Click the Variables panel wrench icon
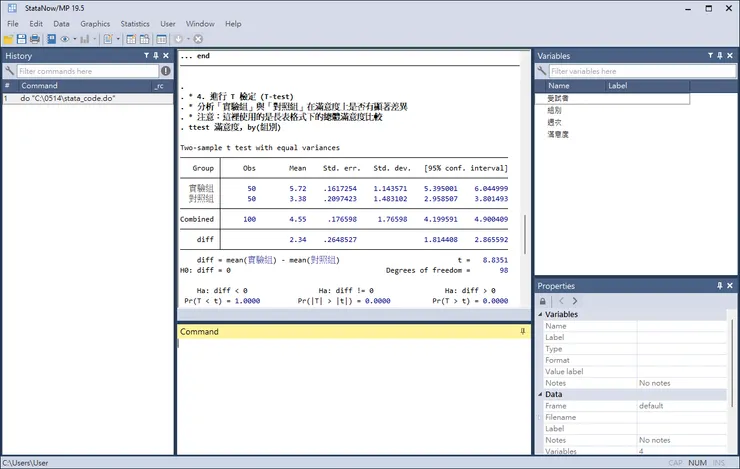This screenshot has width=740, height=469. point(542,71)
